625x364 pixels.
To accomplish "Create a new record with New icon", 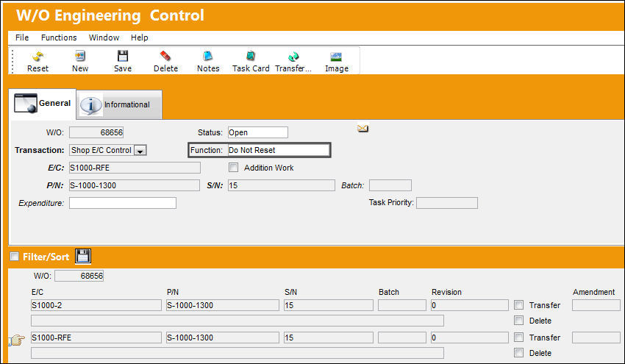I will click(80, 56).
